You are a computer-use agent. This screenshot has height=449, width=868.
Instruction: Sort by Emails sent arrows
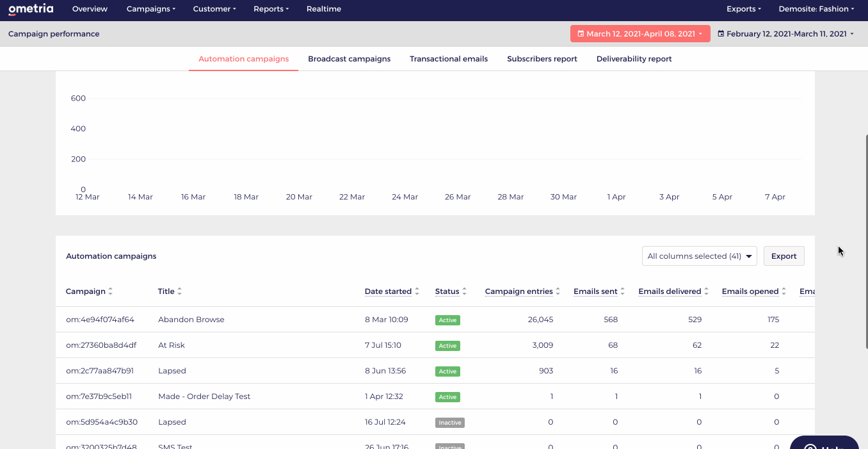(x=623, y=291)
